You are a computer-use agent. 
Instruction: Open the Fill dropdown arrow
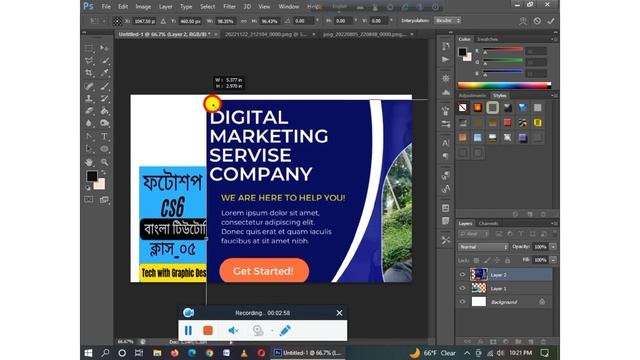553,260
